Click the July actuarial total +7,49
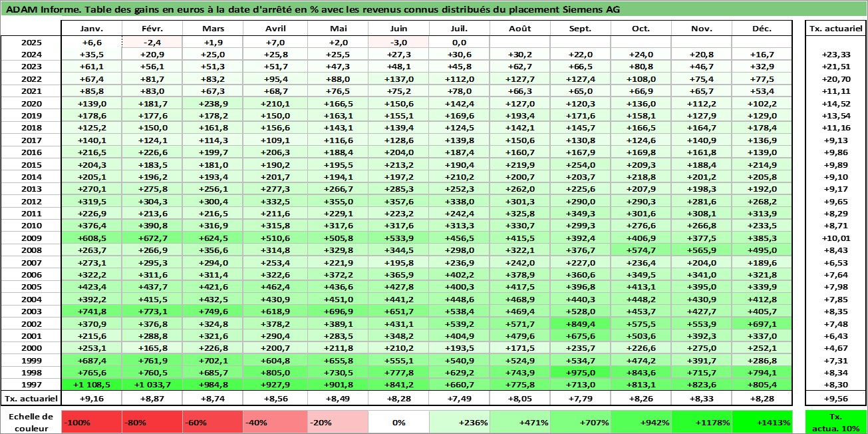 (459, 398)
